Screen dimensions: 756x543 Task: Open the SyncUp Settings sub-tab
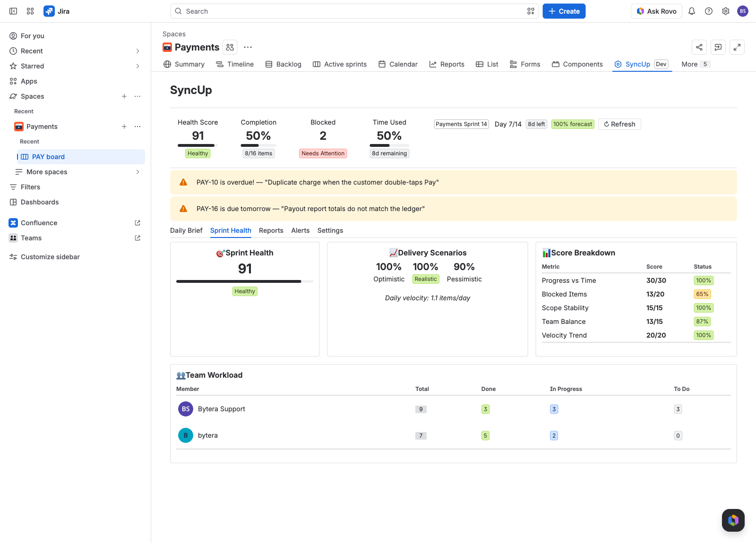click(330, 230)
